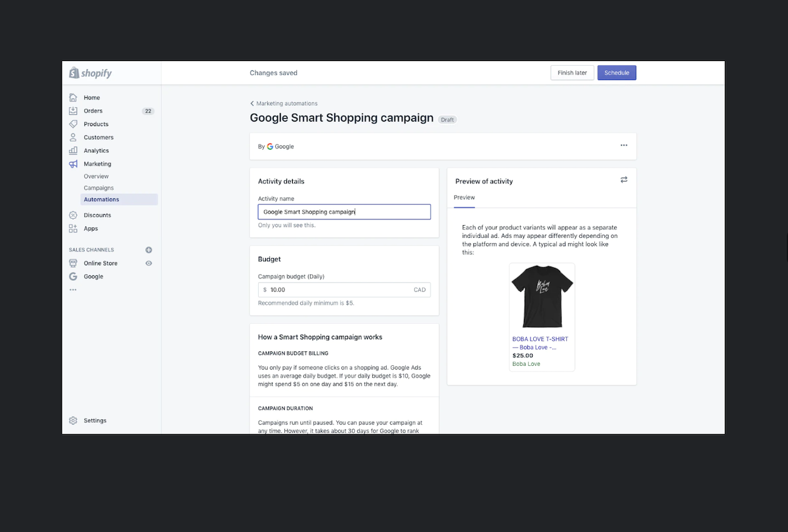Click the BOBA LOVE T-SHIRT ad link
The height and width of the screenshot is (532, 788).
coord(540,343)
